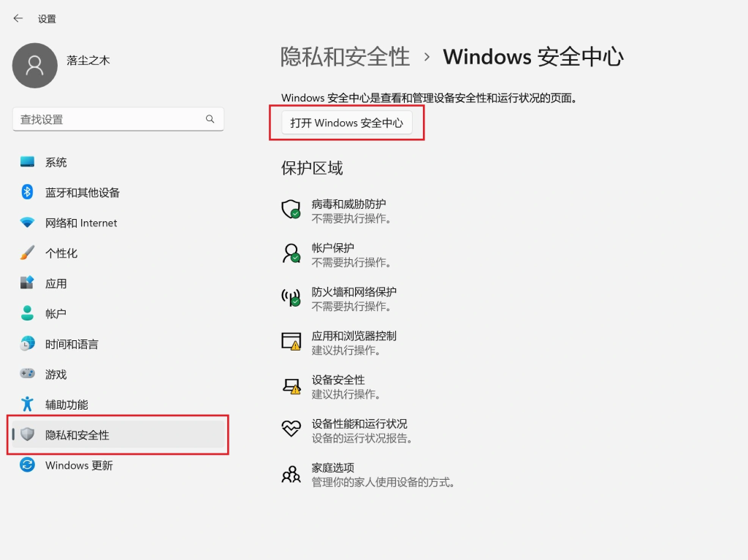Select 个性化 in sidebar
748x560 pixels.
[x=118, y=253]
